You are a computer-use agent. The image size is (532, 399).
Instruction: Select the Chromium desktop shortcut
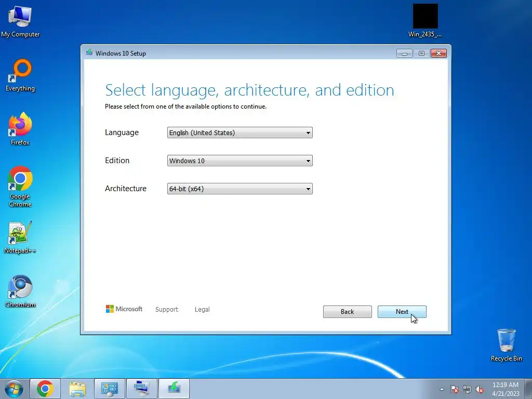pyautogui.click(x=20, y=291)
